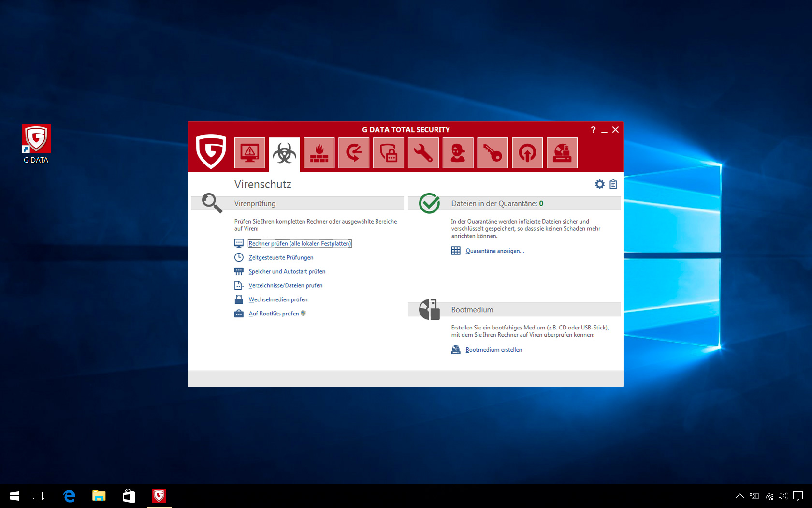This screenshot has height=508, width=812.
Task: Click the green checkmark quarantine status icon
Action: tap(429, 203)
